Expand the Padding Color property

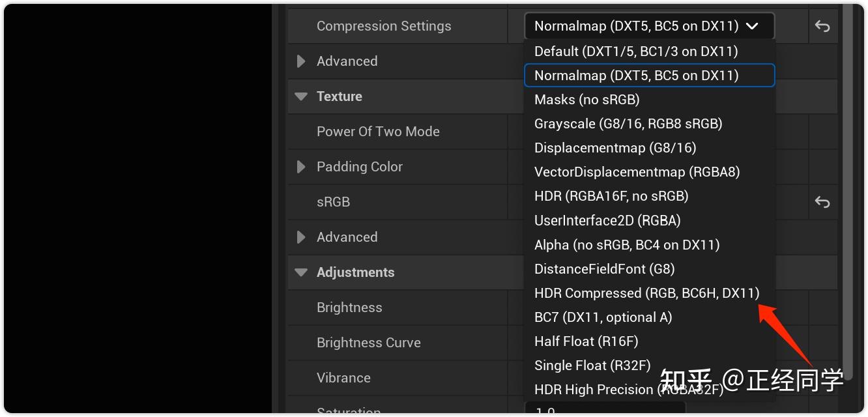(x=301, y=167)
